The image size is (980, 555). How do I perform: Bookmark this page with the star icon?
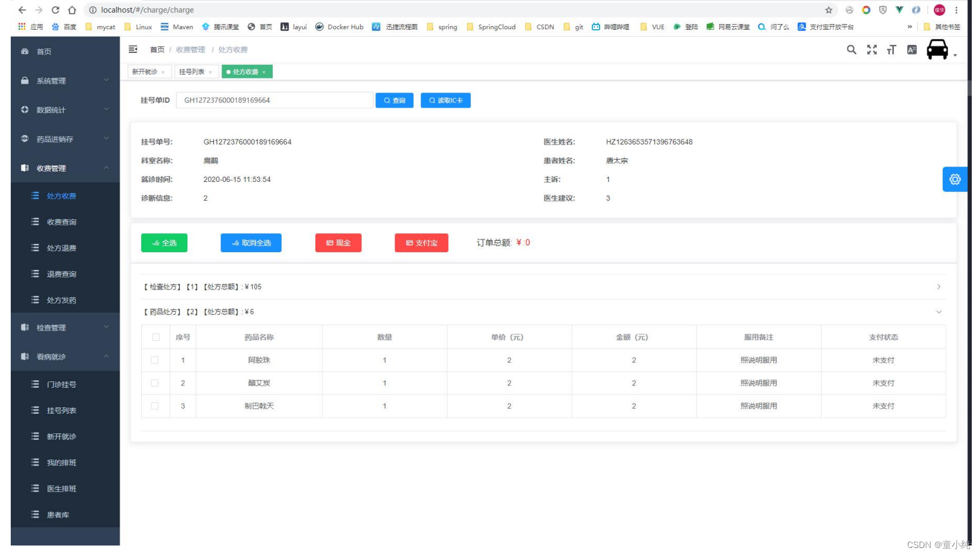[x=829, y=10]
